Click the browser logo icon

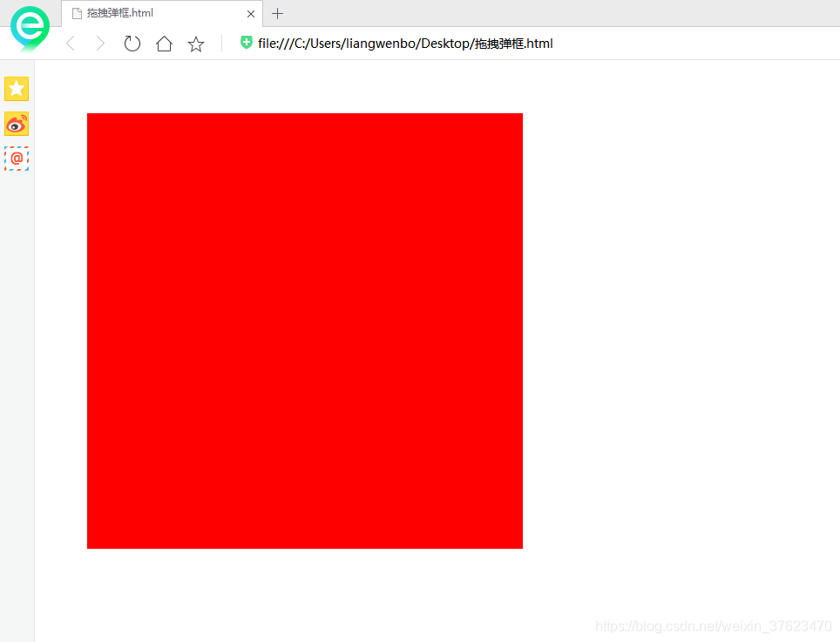tap(30, 29)
